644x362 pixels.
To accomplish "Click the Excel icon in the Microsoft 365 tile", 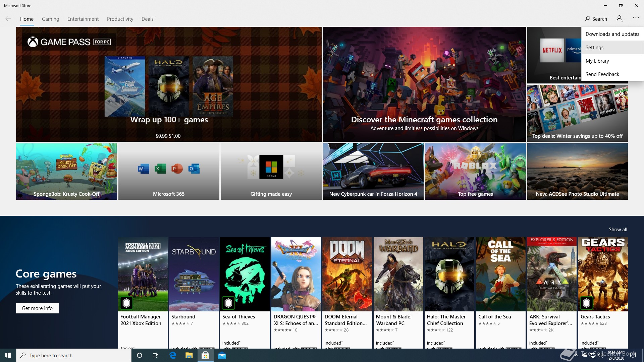I will coord(160,169).
